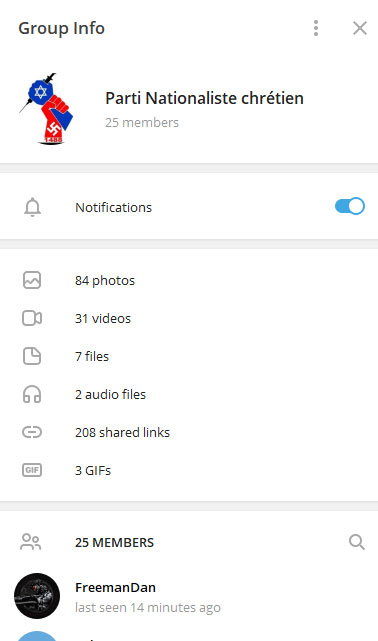Click the headphones audio icon
Viewport: 378px width, 641px height.
pos(32,394)
